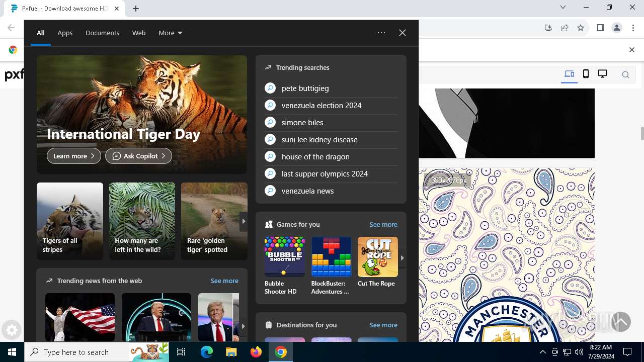This screenshot has width=644, height=362.
Task: Select the multi-device preview icon
Action: click(x=569, y=74)
